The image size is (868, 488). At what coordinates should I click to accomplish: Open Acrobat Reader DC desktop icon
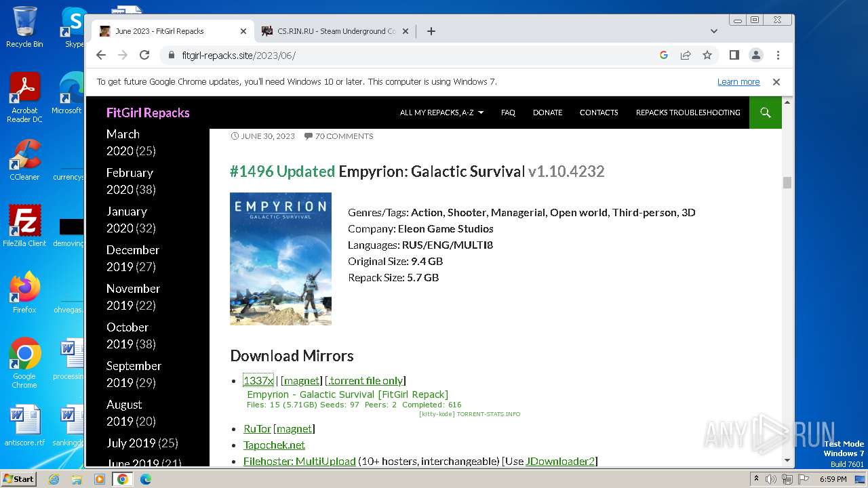pyautogui.click(x=24, y=97)
